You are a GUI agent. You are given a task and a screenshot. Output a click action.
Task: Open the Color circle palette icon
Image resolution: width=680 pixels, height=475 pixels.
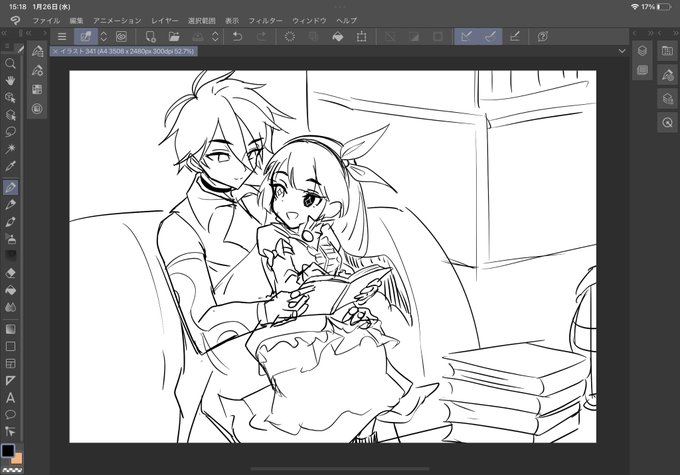pyautogui.click(x=37, y=108)
